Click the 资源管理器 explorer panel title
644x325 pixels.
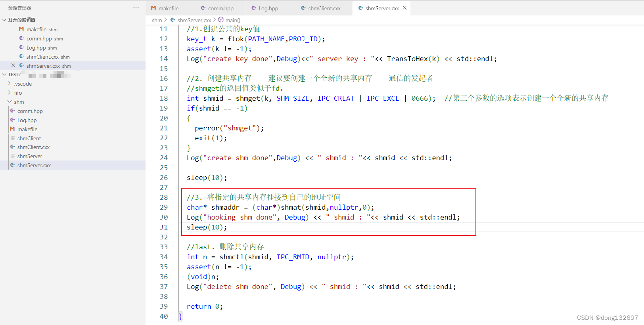(x=19, y=8)
